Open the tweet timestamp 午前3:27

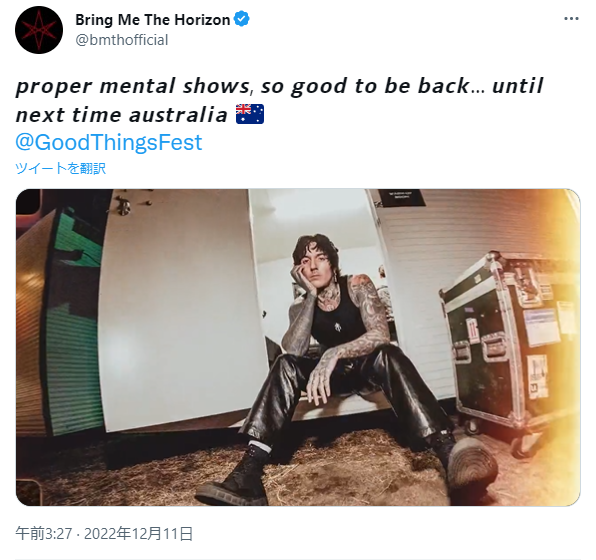point(43,533)
